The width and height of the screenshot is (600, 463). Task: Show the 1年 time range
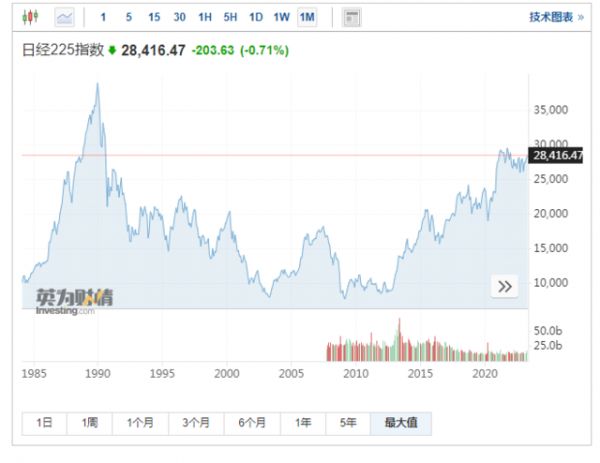coord(303,423)
